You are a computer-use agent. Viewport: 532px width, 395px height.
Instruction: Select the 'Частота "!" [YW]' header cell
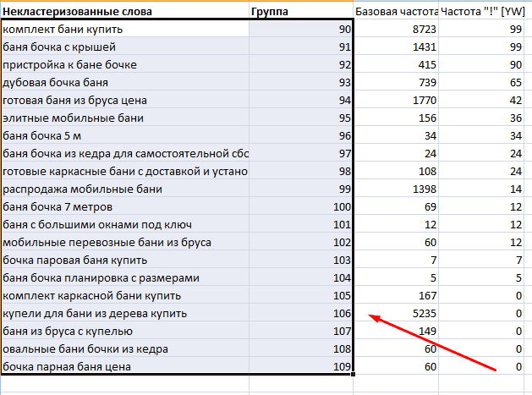pos(482,11)
